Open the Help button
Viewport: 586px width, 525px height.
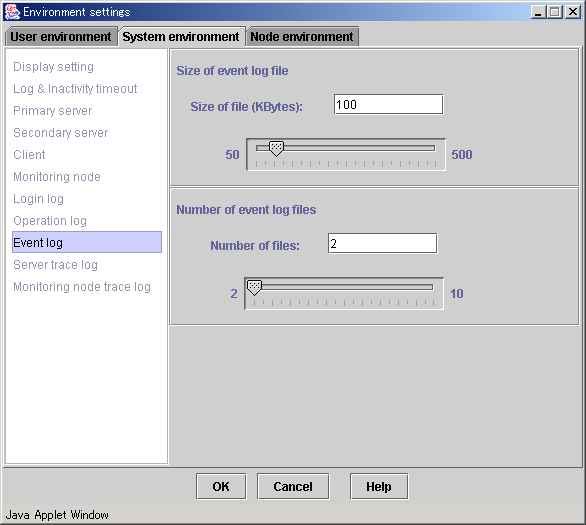click(379, 487)
